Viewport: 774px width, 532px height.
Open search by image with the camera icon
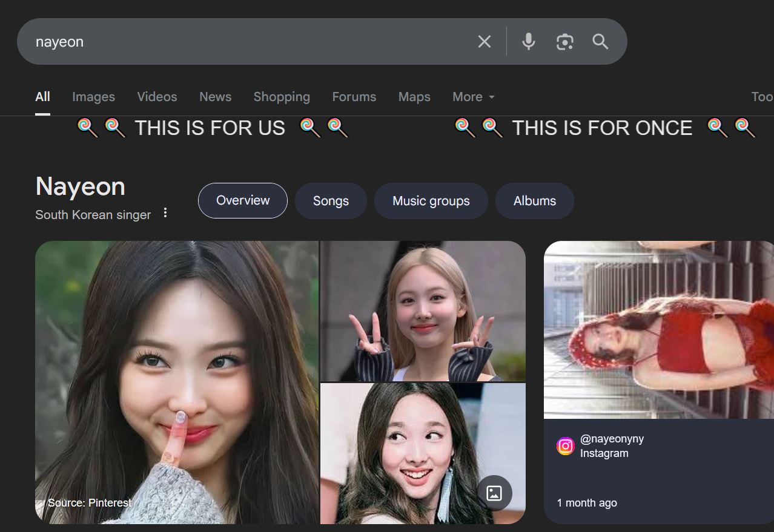click(564, 42)
